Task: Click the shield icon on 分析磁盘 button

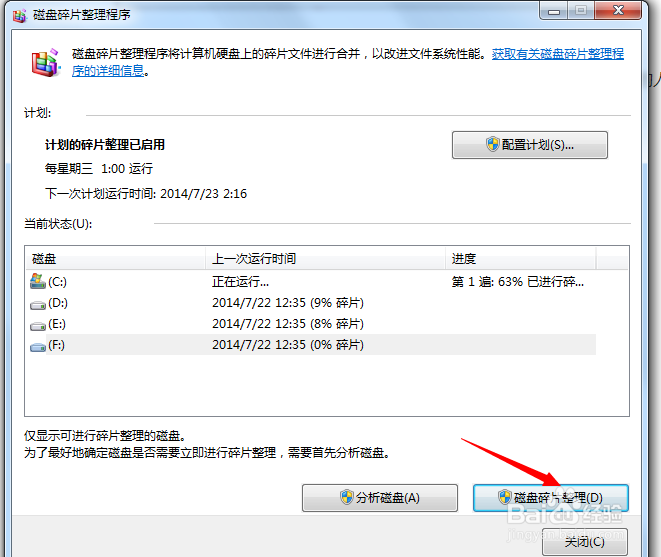Action: (347, 497)
